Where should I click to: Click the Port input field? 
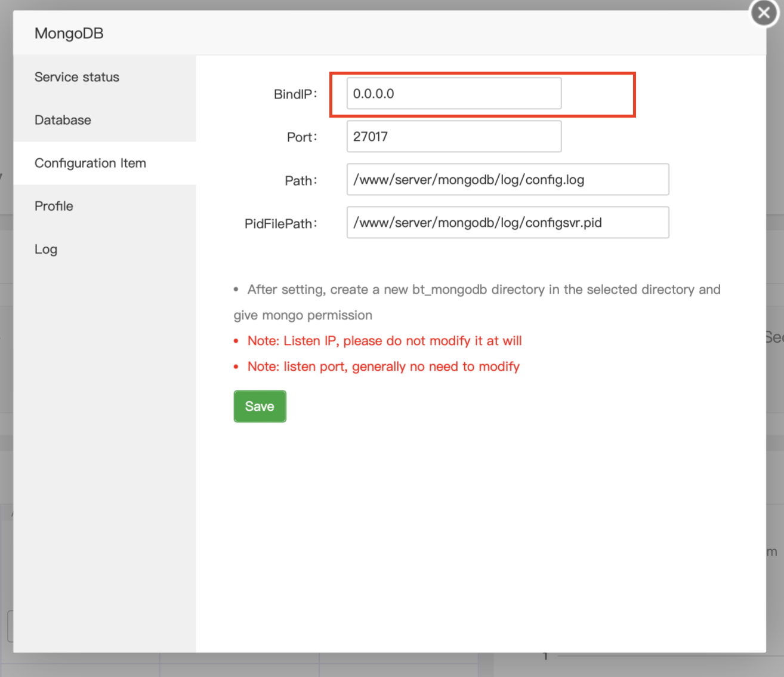453,136
